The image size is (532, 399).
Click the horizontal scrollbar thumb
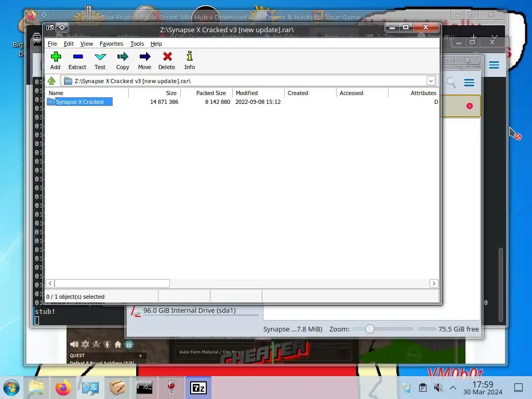tap(112, 283)
